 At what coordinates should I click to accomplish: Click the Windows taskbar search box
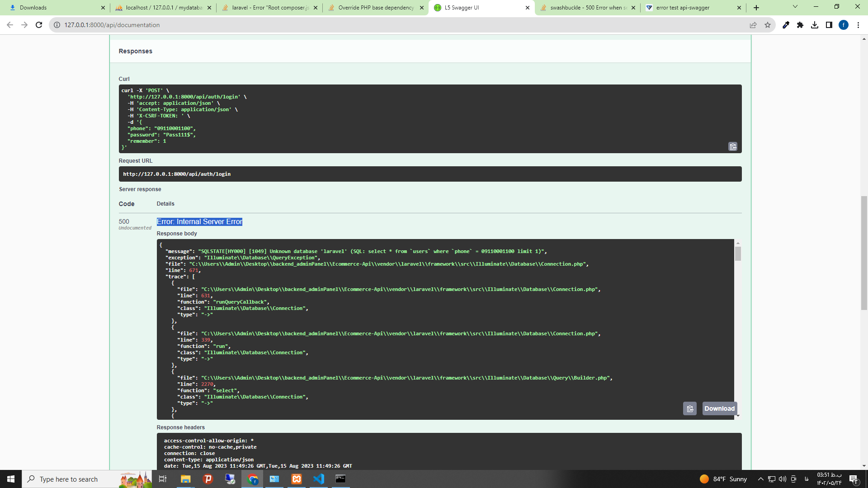(x=68, y=479)
